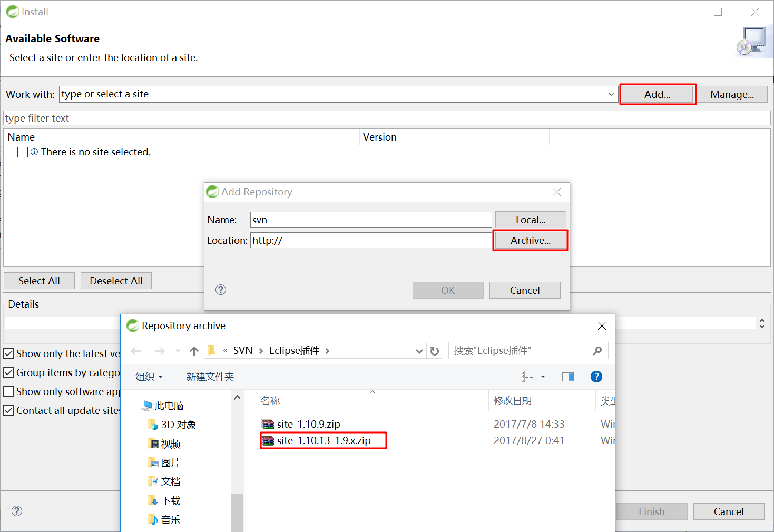The width and height of the screenshot is (774, 532).
Task: Click the Manage... button
Action: (732, 94)
